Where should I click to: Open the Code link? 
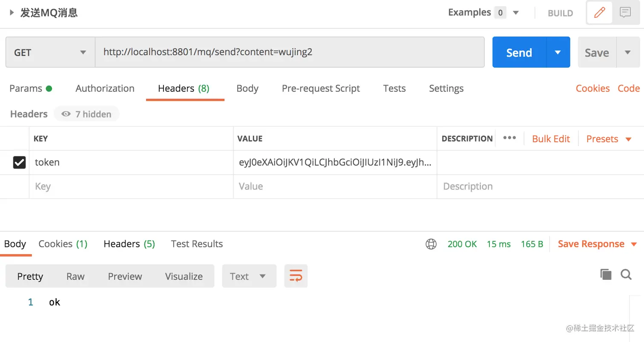pos(629,89)
